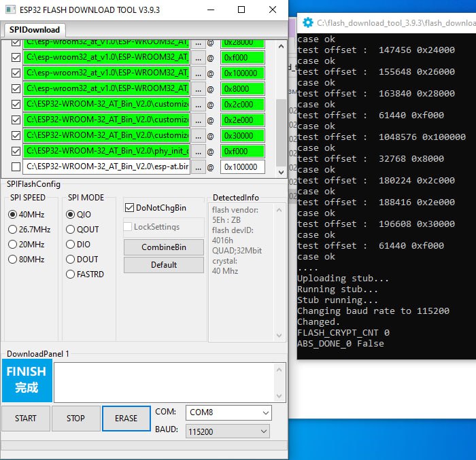Click the unchecked row's 0x100000 address field
The image size is (476, 460).
coord(243,167)
